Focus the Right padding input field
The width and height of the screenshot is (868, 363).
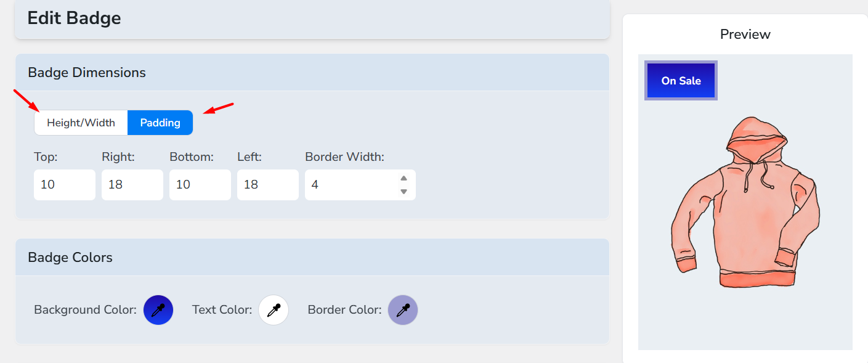(x=132, y=185)
